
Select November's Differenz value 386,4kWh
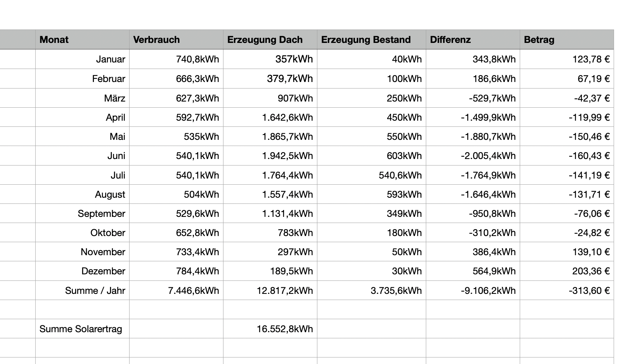point(473,252)
